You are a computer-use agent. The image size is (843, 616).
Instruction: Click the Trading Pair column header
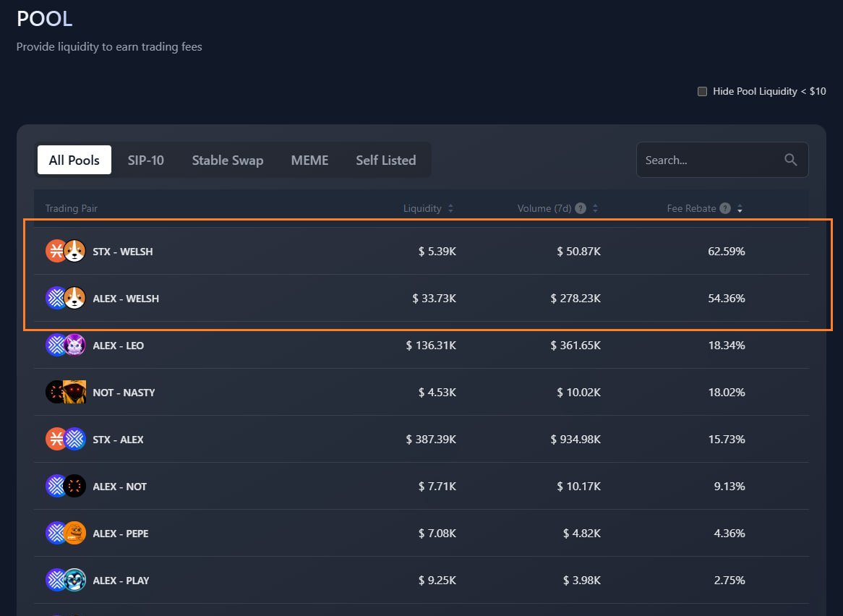(71, 208)
